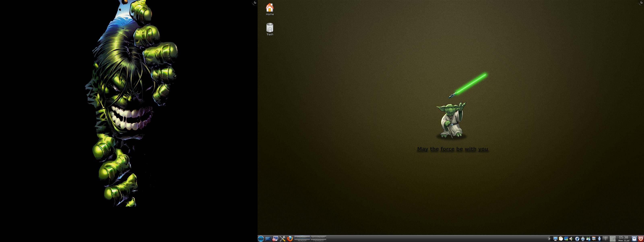Launch the remote desktop monitor icon in panel
This screenshot has height=242, width=644.
[275, 239]
